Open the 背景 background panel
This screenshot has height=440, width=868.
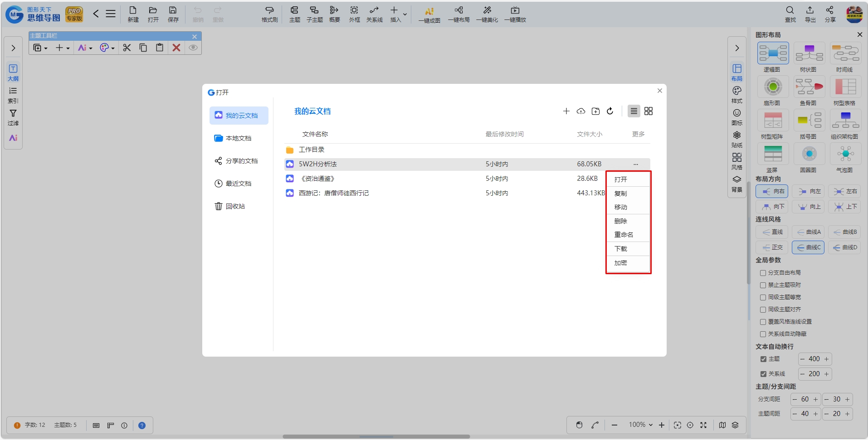pos(737,184)
